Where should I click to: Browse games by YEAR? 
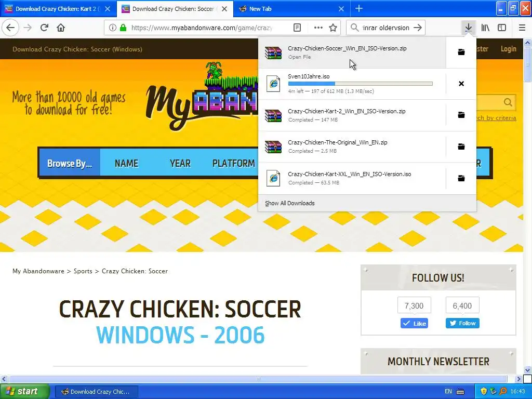point(180,164)
